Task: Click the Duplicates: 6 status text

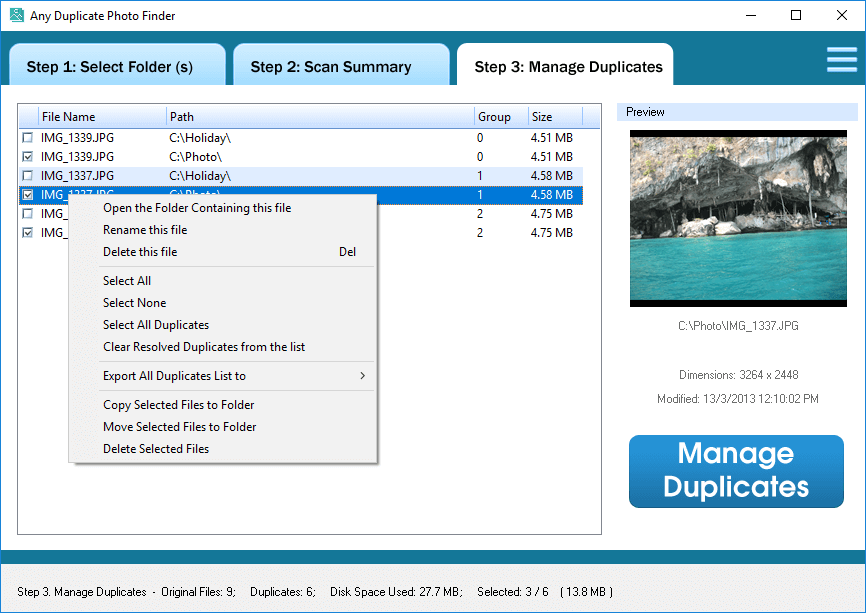Action: coord(283,592)
